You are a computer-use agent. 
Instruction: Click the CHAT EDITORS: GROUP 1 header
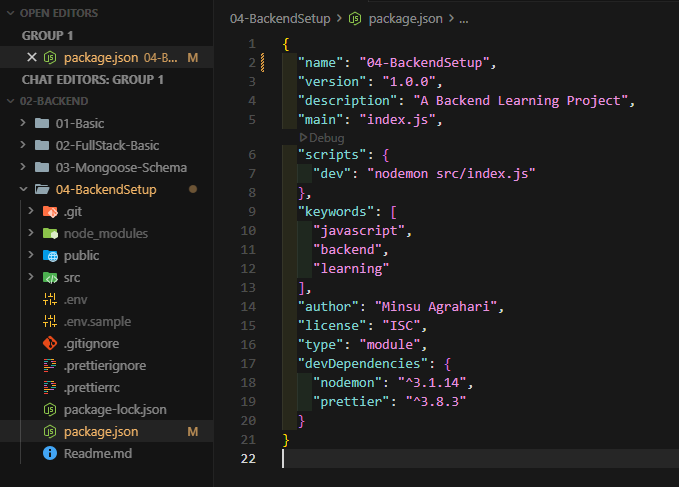[93, 80]
